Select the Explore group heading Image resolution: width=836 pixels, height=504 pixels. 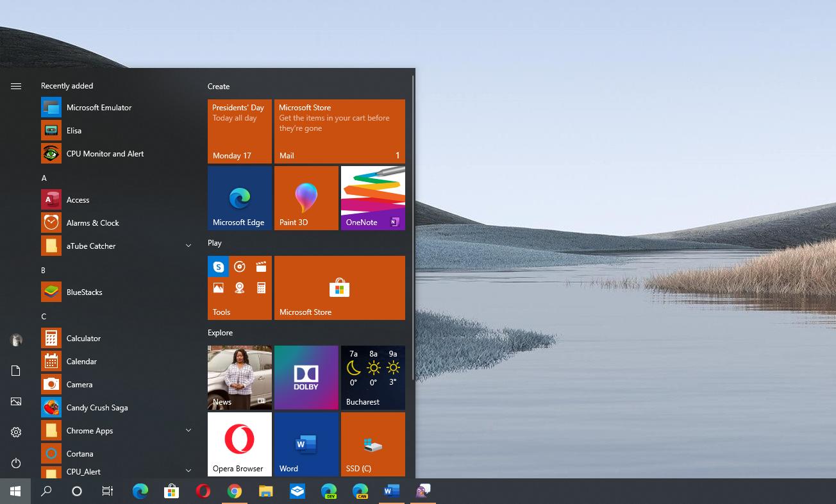(220, 333)
